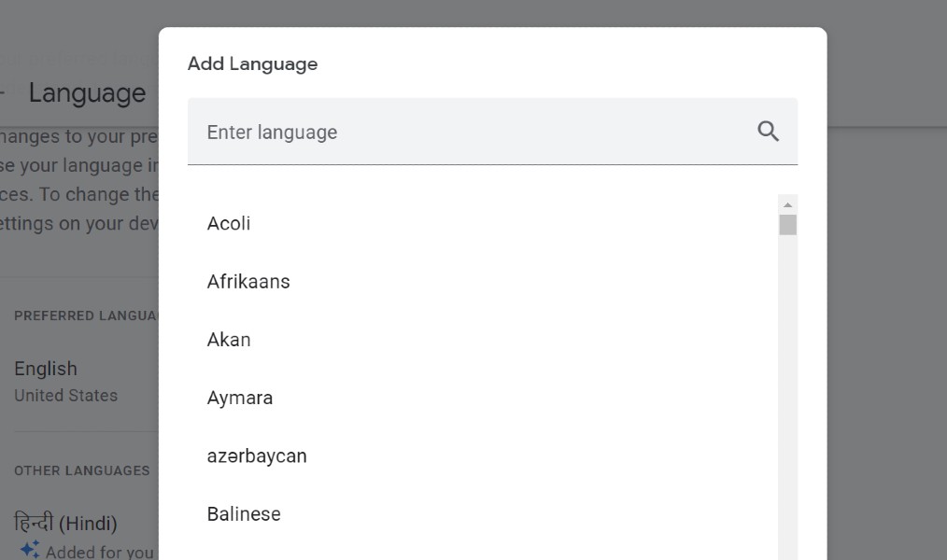
Task: Click the Add Language dialog title
Action: click(252, 64)
